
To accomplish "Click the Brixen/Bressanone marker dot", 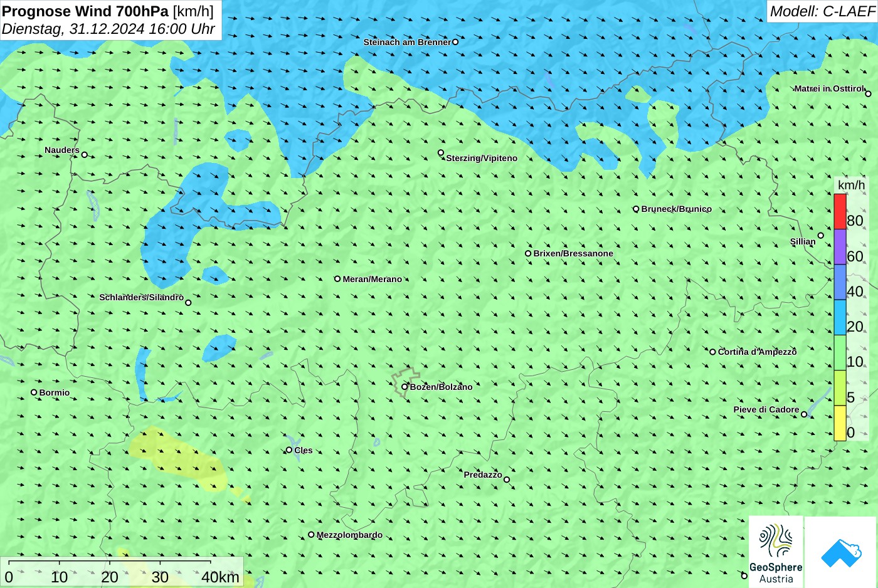I will [x=528, y=254].
